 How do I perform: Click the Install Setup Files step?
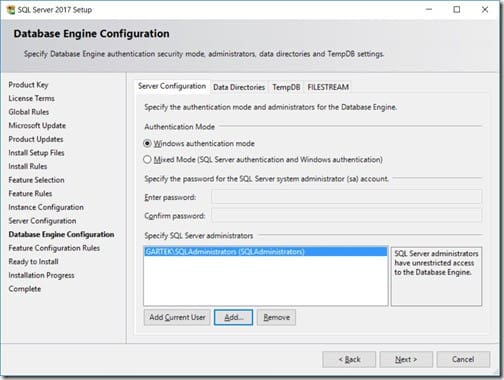coord(36,153)
